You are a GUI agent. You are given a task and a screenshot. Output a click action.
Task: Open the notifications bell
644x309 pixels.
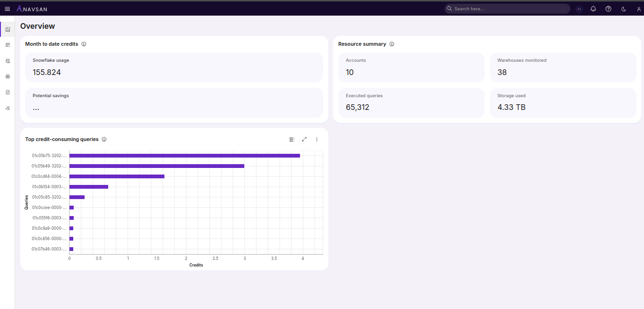pyautogui.click(x=593, y=9)
